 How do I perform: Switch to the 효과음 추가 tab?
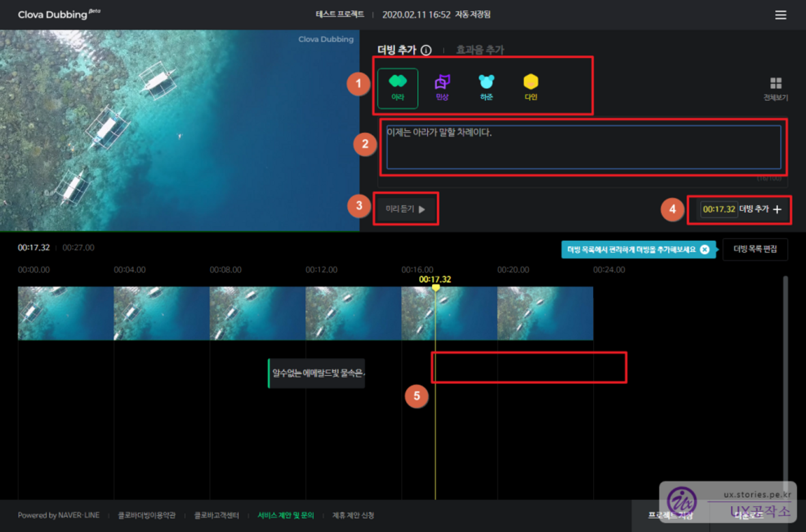pyautogui.click(x=480, y=50)
